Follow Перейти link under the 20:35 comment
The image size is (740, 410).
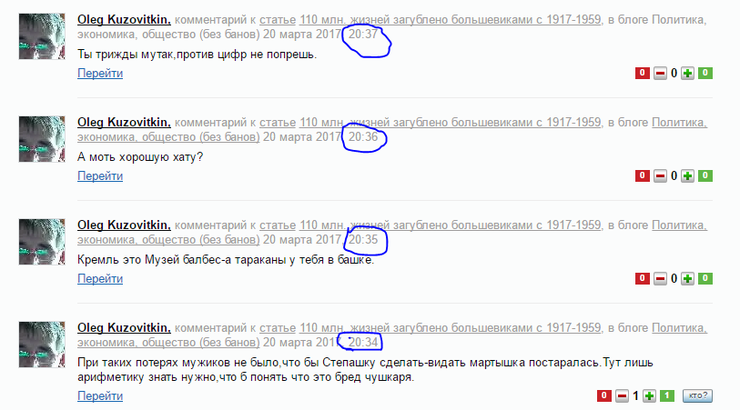click(x=100, y=279)
